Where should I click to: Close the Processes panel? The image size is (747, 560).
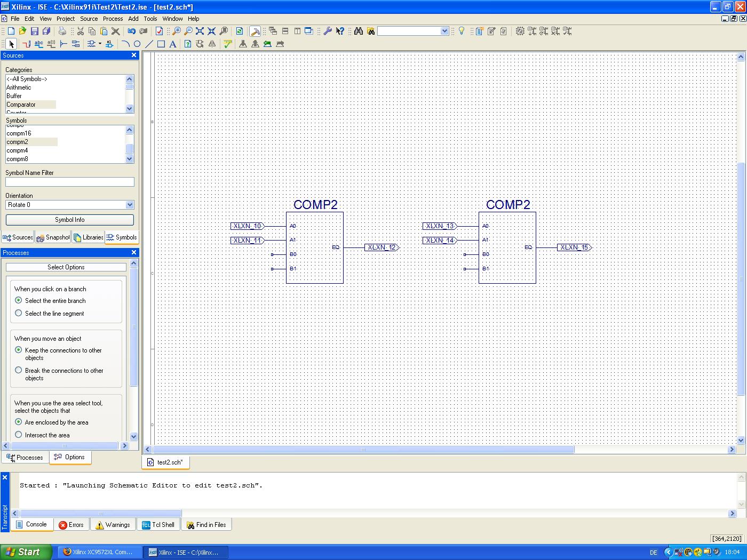click(134, 253)
